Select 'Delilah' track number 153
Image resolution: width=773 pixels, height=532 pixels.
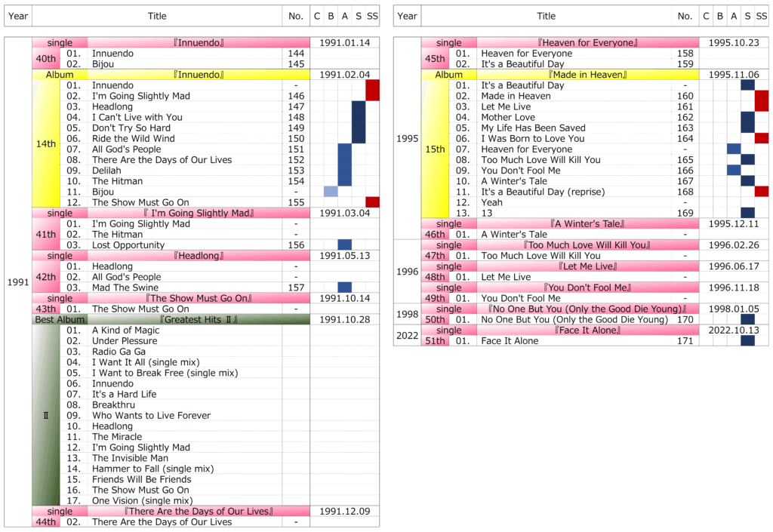296,171
